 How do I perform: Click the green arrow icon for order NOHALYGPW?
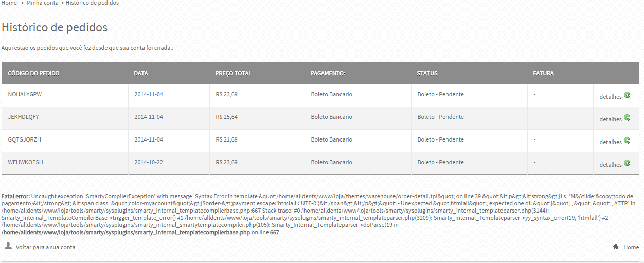click(x=627, y=95)
